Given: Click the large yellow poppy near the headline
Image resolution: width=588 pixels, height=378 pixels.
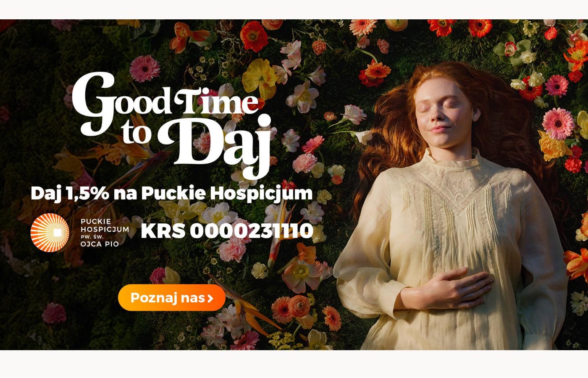Looking at the screenshot, I should (260, 78).
